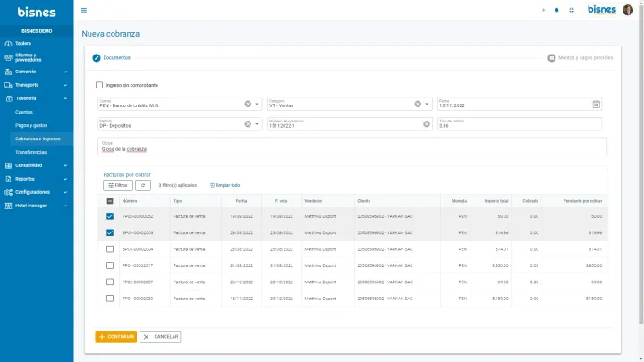This screenshot has height=362, width=644.
Task: Uncheck invoice FP02-00000052 row
Action: [110, 216]
